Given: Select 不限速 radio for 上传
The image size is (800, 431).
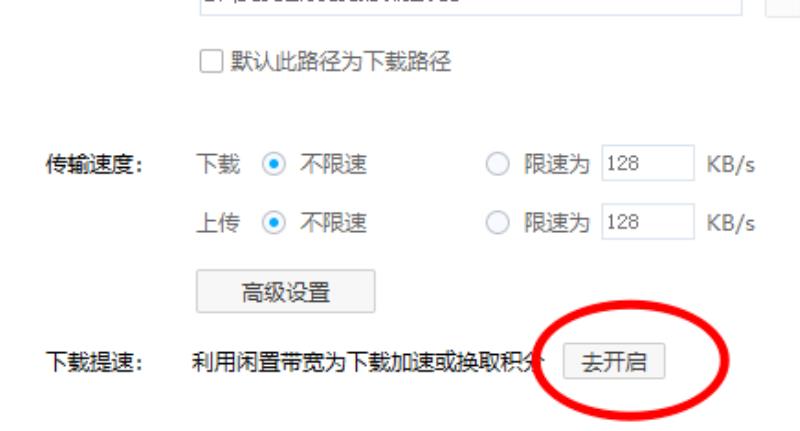Looking at the screenshot, I should 273,222.
